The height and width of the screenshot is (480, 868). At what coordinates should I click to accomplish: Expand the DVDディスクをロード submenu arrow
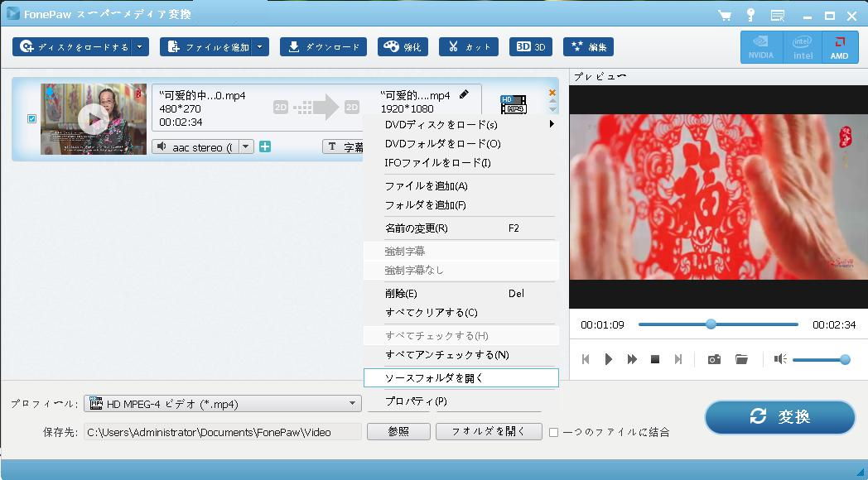coord(552,124)
